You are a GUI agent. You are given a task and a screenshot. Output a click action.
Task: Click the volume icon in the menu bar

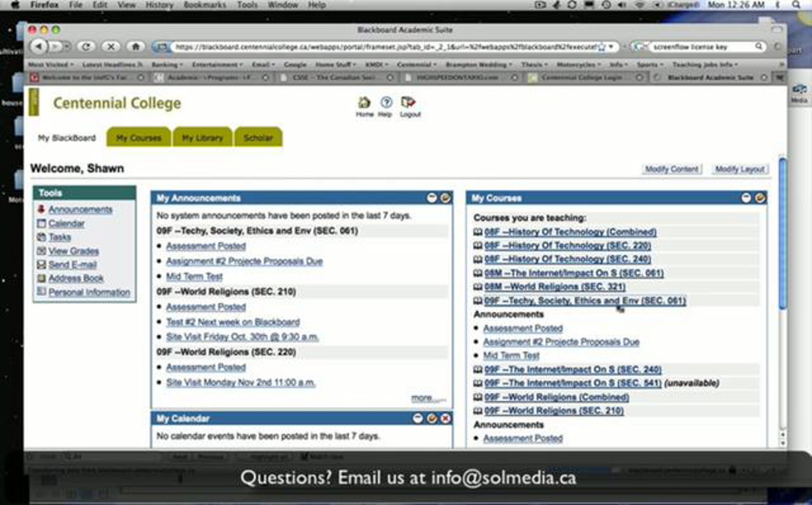point(622,5)
